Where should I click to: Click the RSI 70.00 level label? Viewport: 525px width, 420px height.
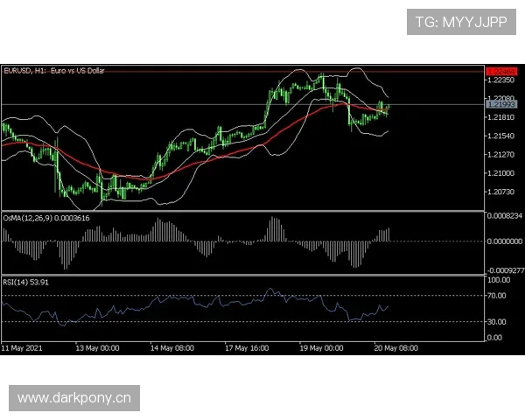point(499,297)
